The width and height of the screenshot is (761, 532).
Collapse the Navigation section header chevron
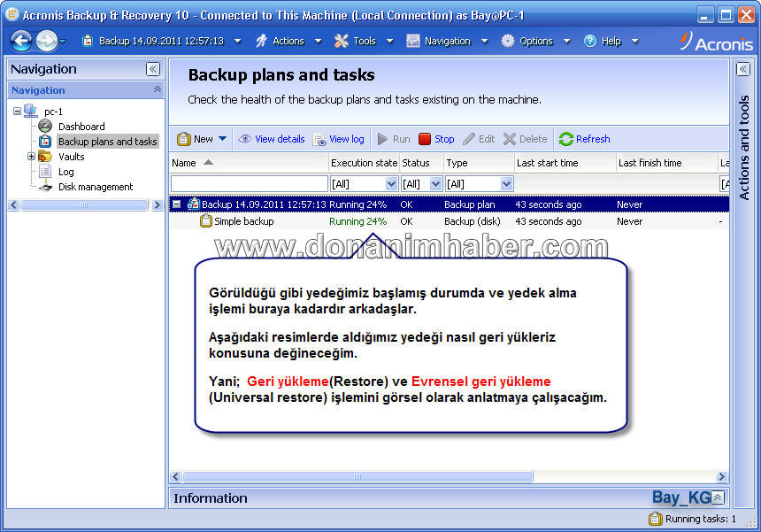(x=158, y=89)
